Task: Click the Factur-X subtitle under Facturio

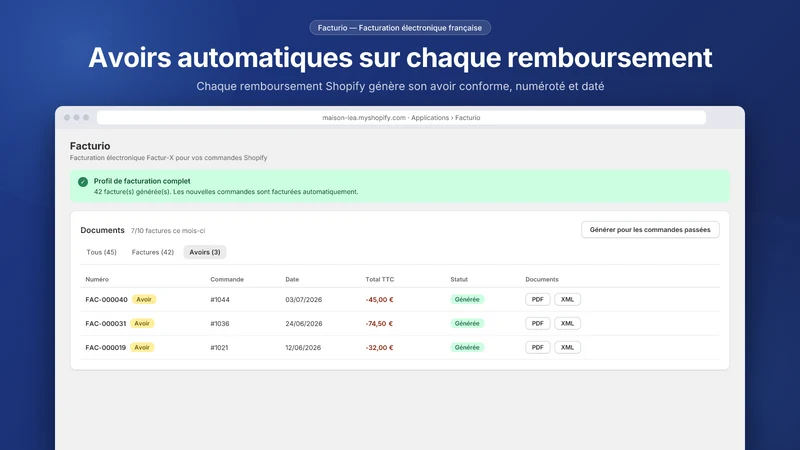Action: [x=168, y=158]
